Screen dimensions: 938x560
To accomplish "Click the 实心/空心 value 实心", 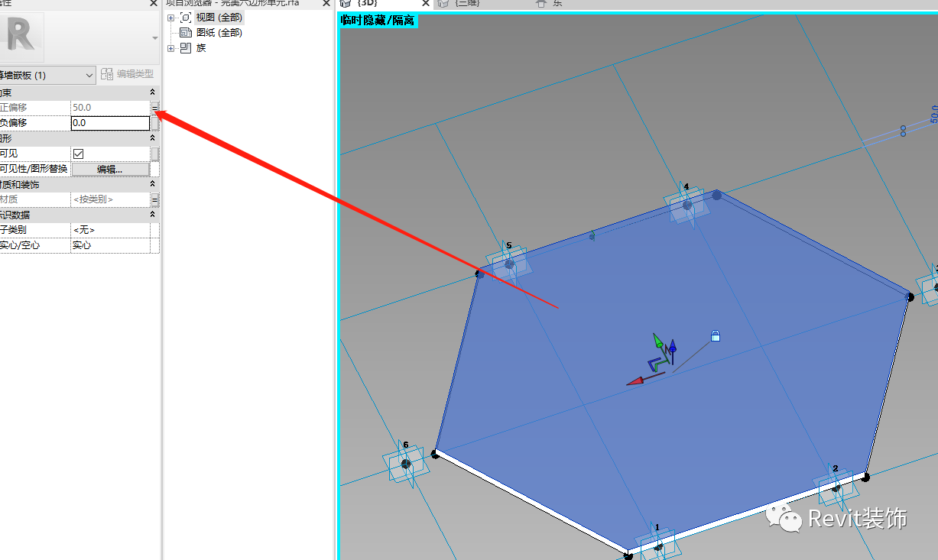I will coord(110,245).
